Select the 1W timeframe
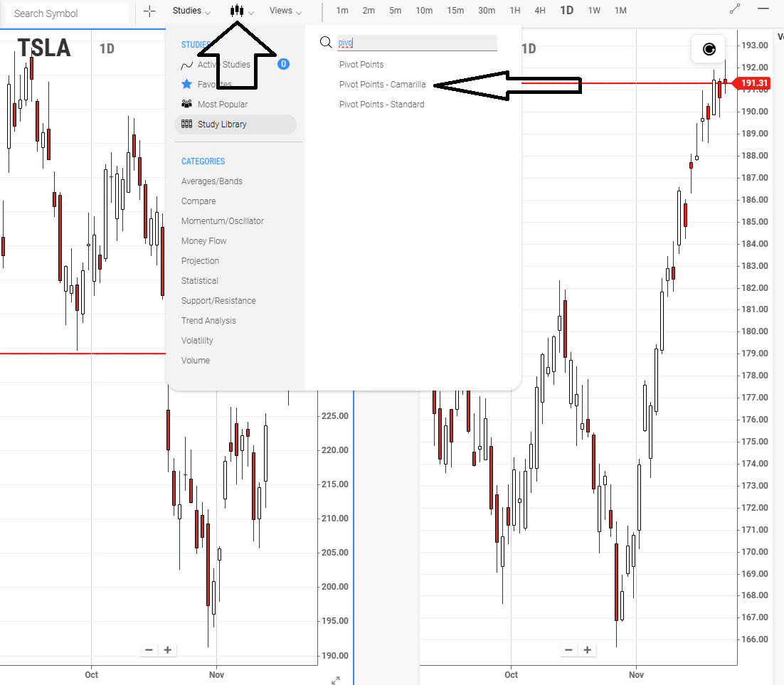Image resolution: width=784 pixels, height=685 pixels. 593,11
